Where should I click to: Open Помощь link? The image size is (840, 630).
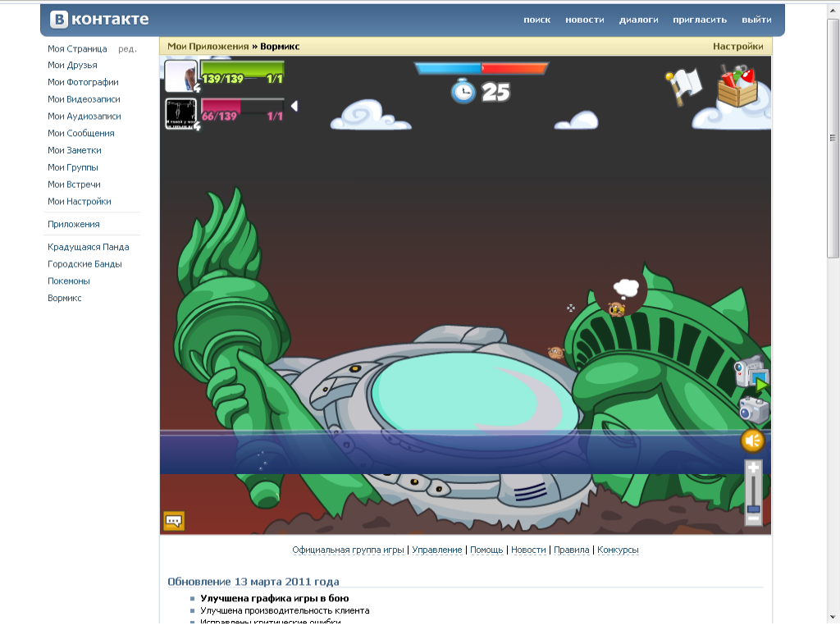click(x=486, y=550)
